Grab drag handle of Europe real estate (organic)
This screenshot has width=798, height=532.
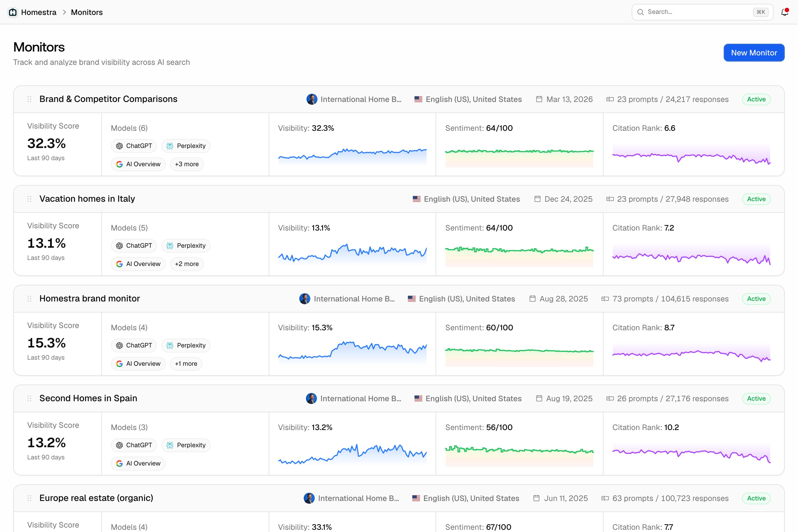click(x=30, y=498)
